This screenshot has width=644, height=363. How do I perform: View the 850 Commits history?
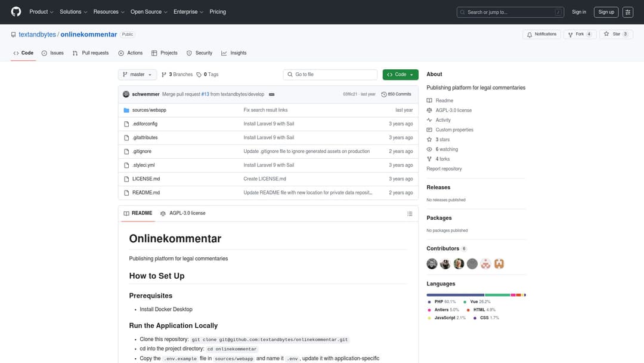[397, 94]
